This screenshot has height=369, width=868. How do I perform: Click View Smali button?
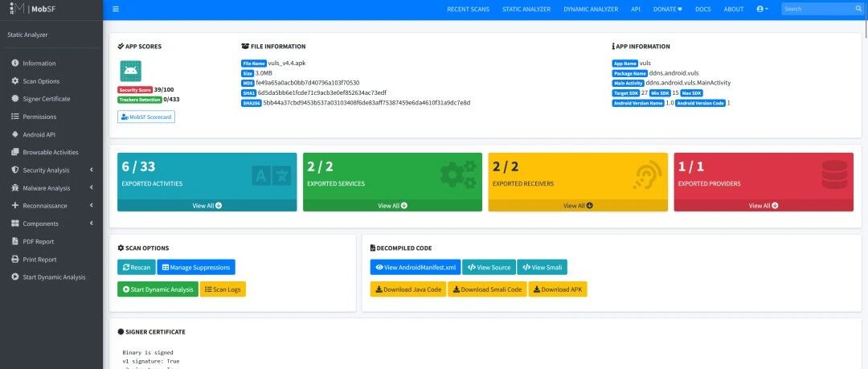[542, 268]
